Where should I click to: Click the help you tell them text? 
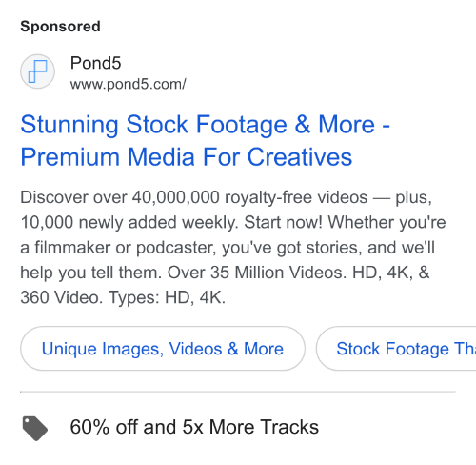(x=91, y=273)
